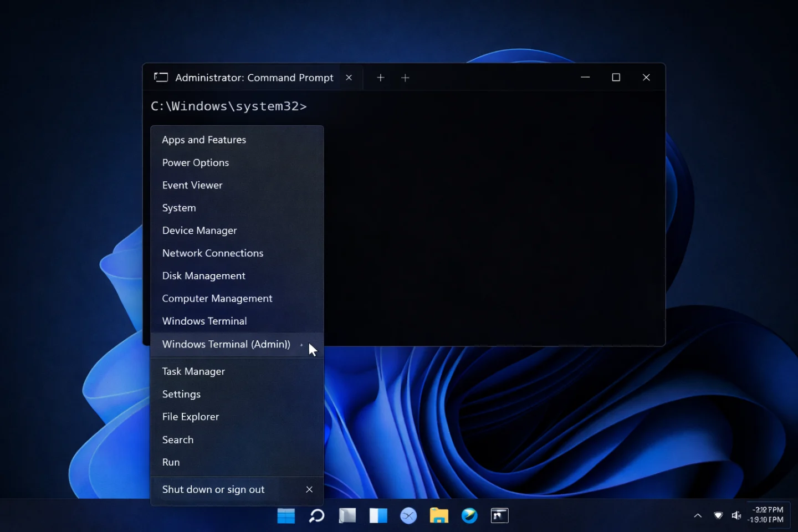Launch the round light-blue taskbar icon
The height and width of the screenshot is (532, 798).
pos(408,516)
